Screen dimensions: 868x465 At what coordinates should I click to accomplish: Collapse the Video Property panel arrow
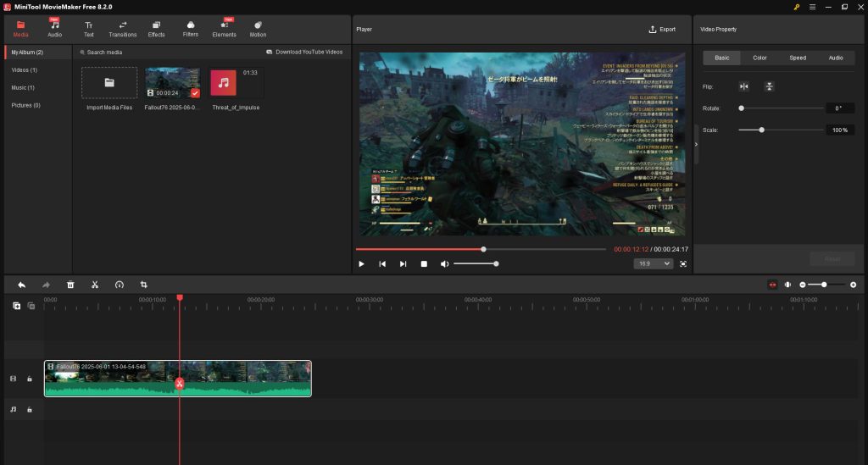697,144
